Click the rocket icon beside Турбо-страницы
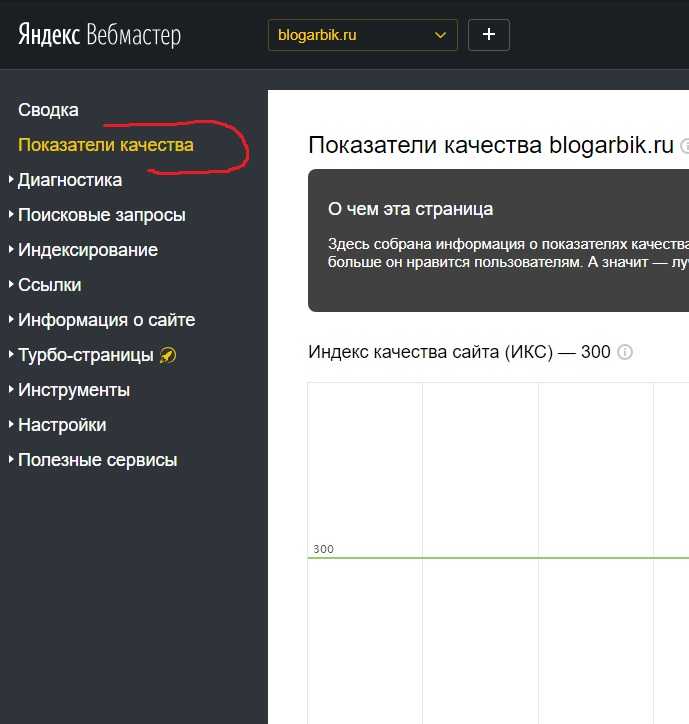Viewport: 689px width, 724px height. tap(167, 356)
